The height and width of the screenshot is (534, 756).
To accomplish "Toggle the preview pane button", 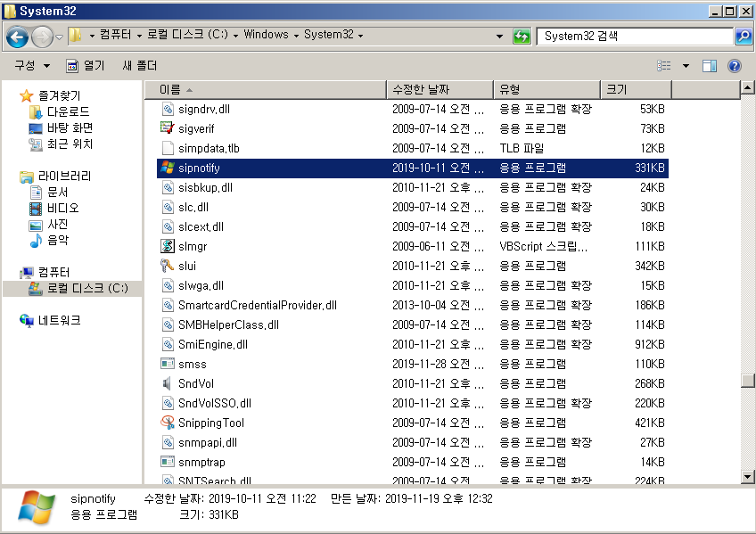I will [x=710, y=66].
